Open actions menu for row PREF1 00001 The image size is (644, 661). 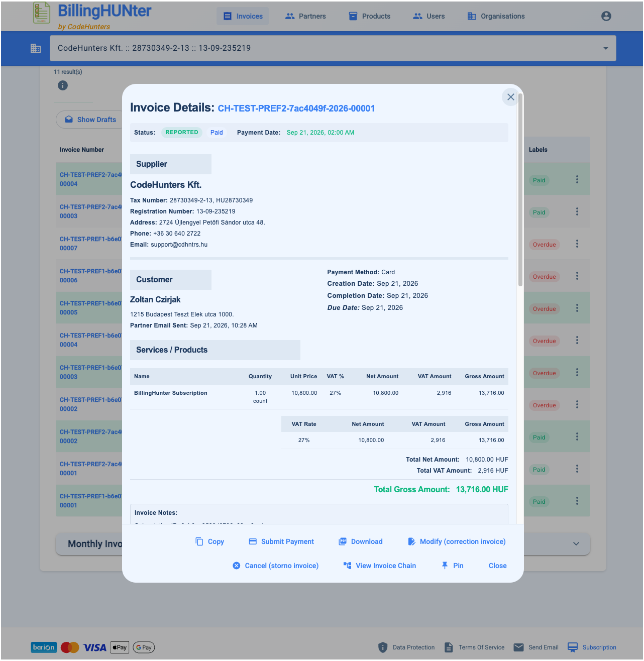577,501
